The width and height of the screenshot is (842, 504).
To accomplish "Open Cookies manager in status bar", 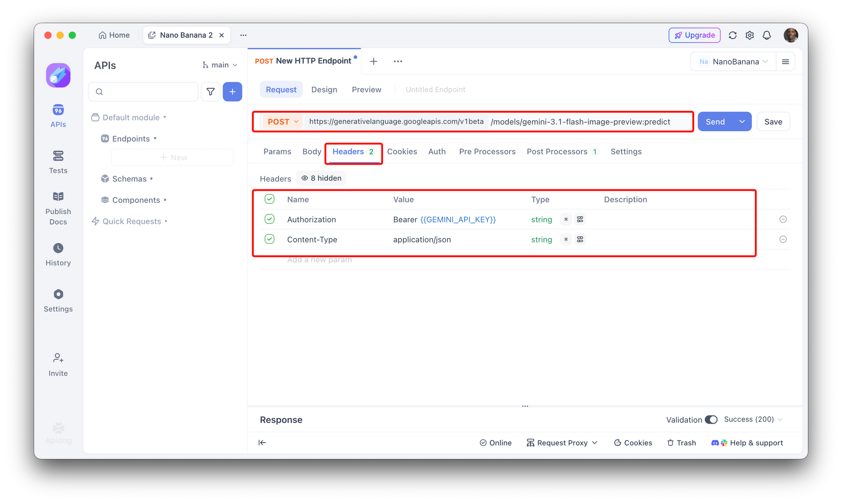I will tap(633, 443).
